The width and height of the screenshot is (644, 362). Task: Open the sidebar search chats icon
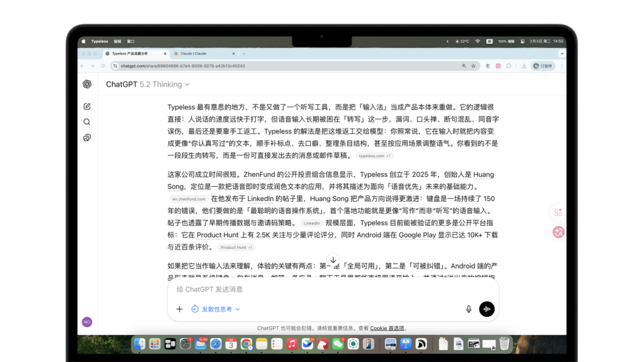coord(87,122)
